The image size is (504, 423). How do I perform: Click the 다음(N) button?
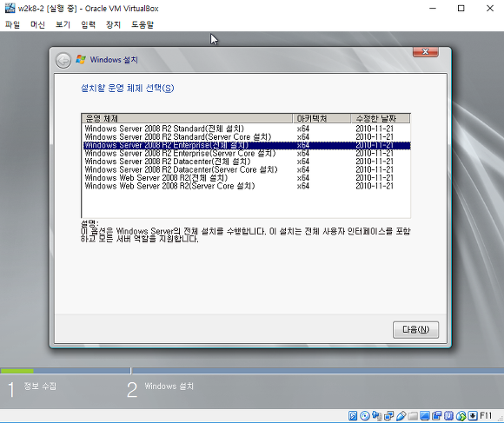click(x=415, y=329)
